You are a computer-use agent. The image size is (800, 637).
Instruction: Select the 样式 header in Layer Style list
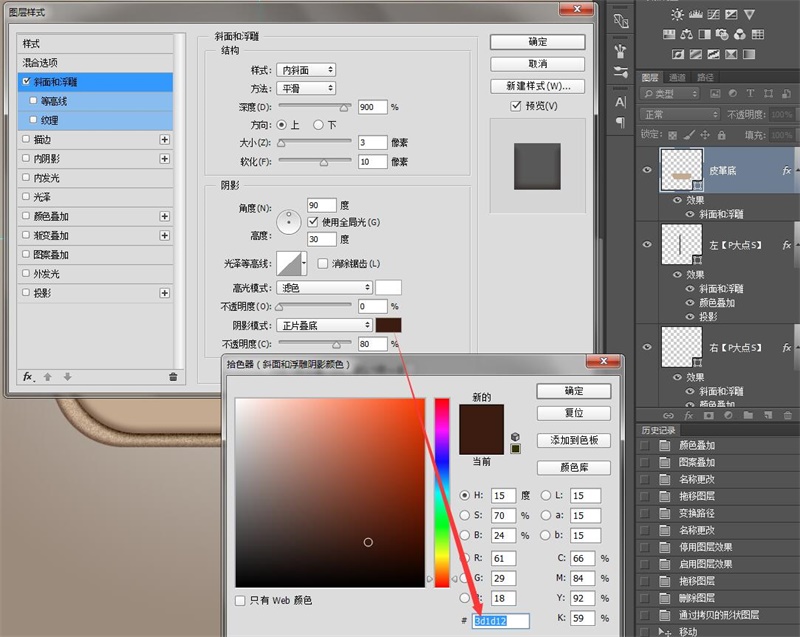point(95,43)
